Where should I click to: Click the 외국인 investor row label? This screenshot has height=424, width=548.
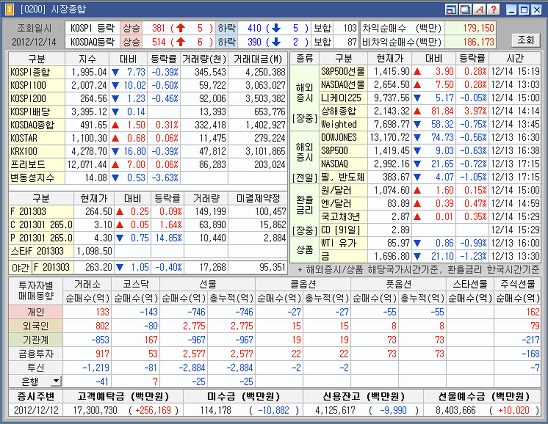point(36,326)
